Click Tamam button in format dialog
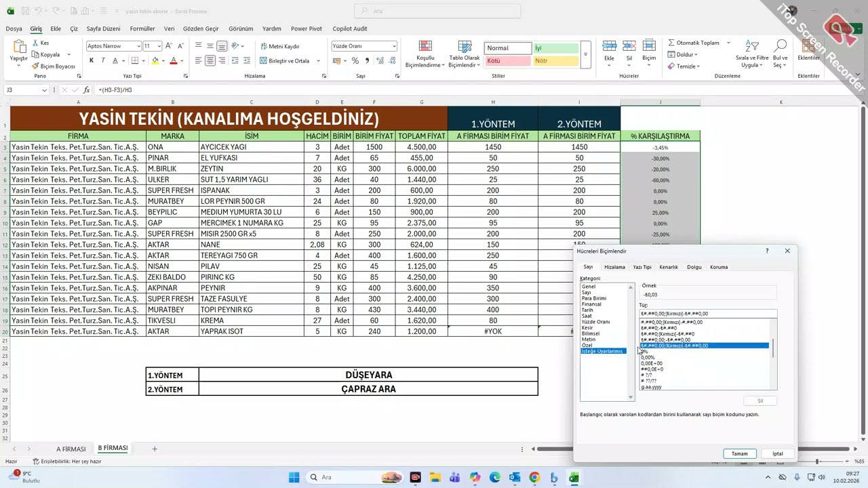Viewport: 868px width, 488px height. pos(739,453)
